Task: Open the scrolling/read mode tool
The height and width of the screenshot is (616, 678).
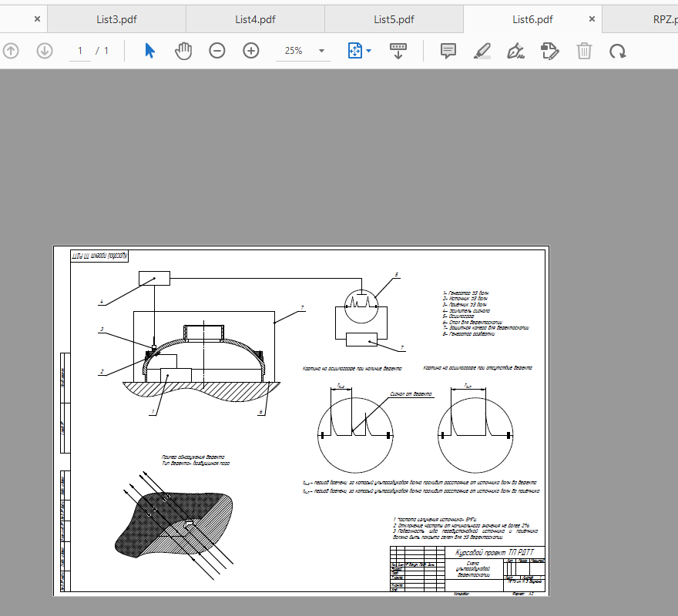Action: coord(398,51)
